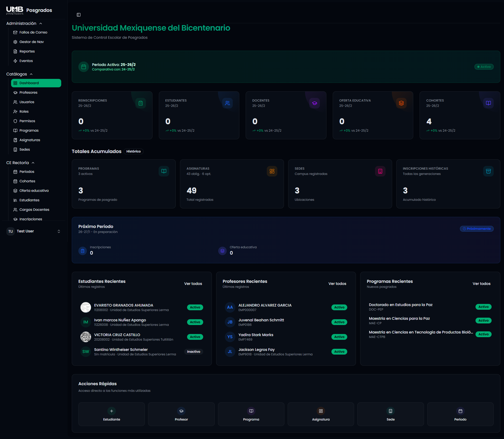
Task: Click the Estudiantes users icon card
Action: [x=227, y=103]
